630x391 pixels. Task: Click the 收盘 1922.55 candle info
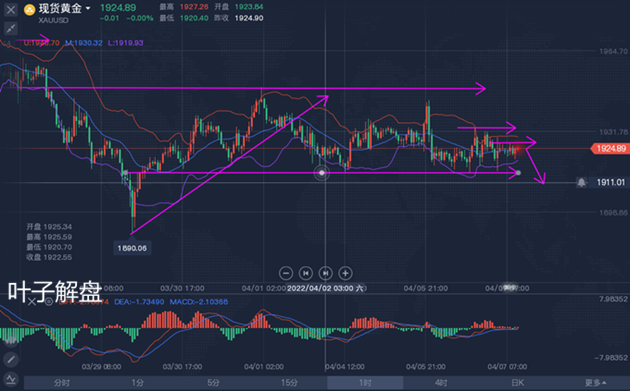[x=49, y=257]
